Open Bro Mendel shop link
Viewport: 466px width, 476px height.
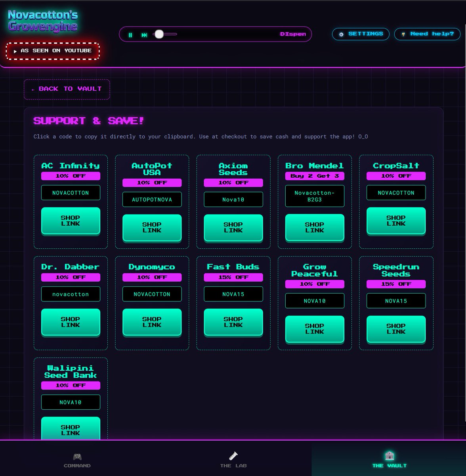tap(315, 228)
